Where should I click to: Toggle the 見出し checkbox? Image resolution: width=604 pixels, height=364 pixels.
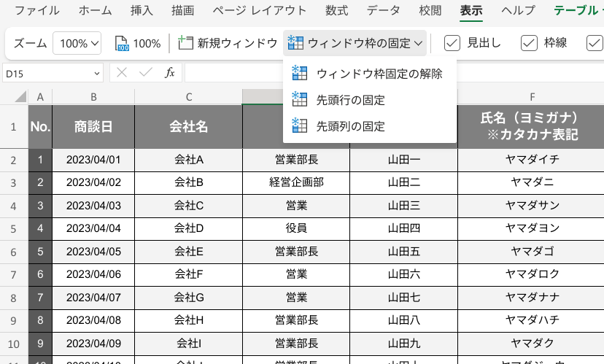452,43
